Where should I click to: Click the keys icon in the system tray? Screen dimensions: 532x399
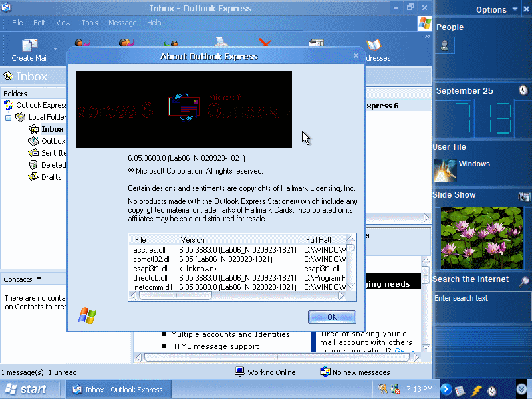point(383,389)
